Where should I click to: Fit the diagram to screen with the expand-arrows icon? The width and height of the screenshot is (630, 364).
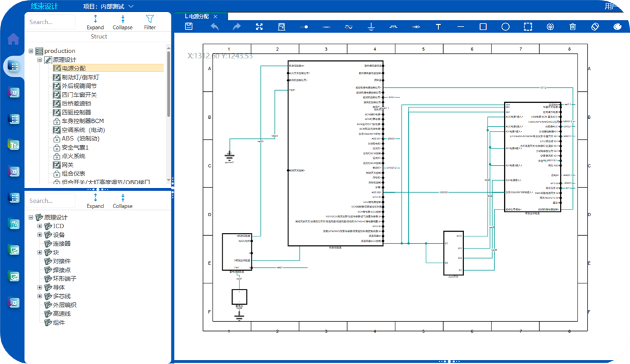(260, 27)
